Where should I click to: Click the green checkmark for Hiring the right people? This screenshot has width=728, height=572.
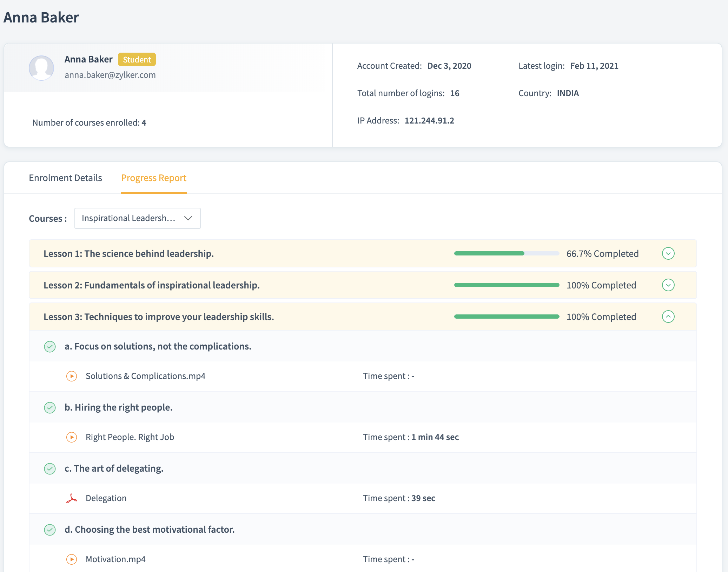(x=50, y=408)
